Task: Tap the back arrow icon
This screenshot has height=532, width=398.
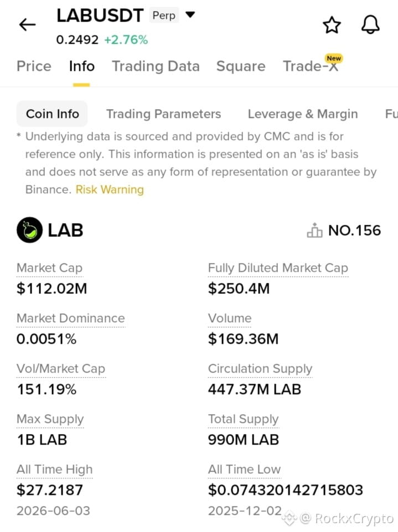Action: 27,25
